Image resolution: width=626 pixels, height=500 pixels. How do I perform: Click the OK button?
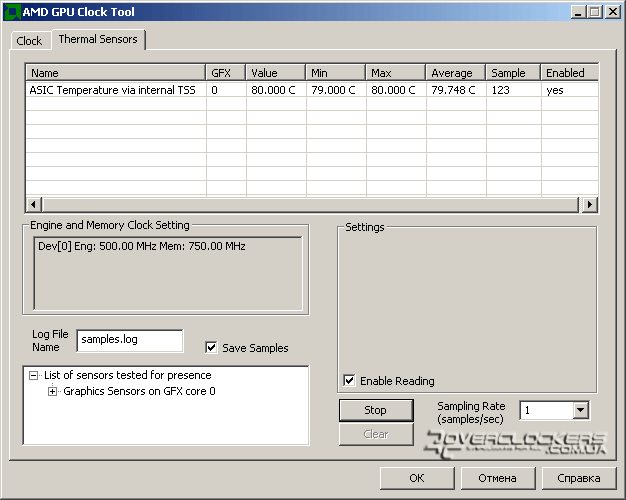click(x=417, y=478)
